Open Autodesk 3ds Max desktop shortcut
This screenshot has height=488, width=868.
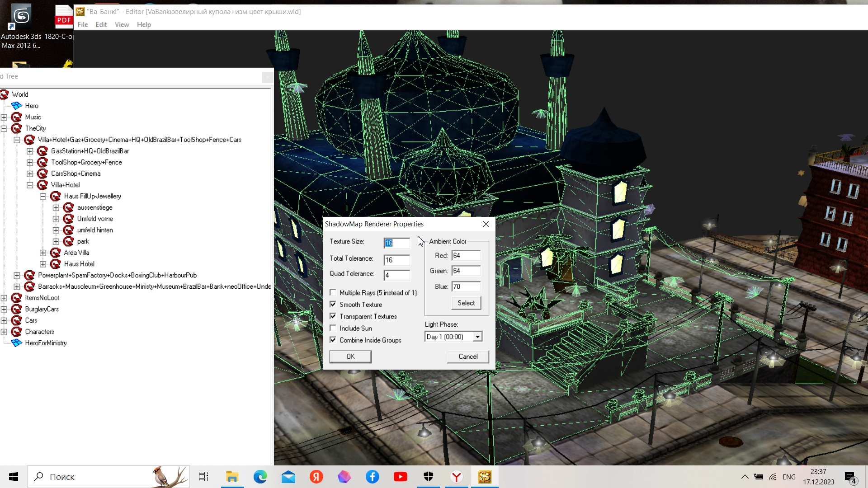click(21, 18)
